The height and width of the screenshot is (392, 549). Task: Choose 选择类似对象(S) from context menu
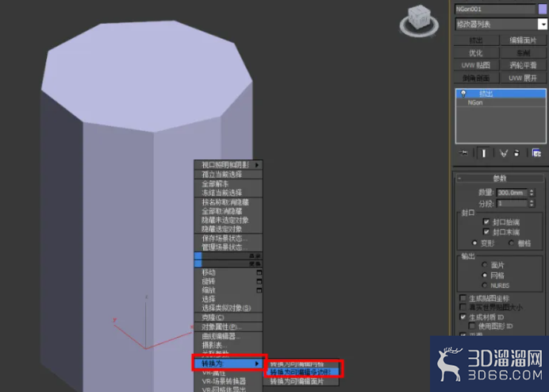click(228, 308)
